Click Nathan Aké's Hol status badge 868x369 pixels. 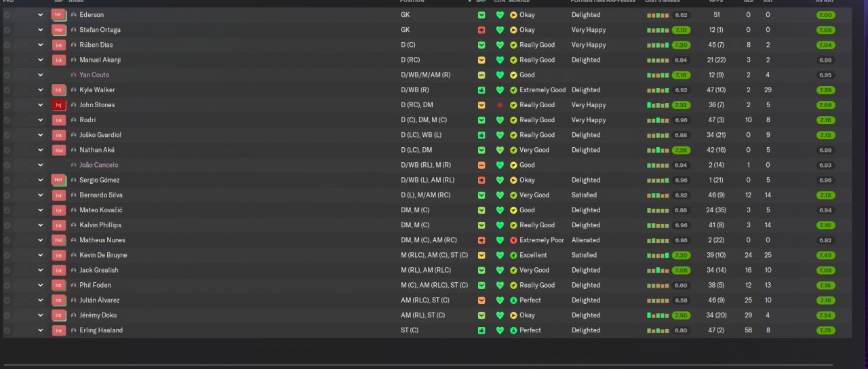pos(58,150)
